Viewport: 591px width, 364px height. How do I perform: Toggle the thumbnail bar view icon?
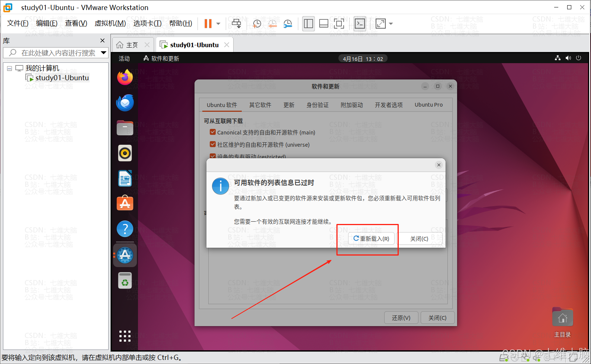point(324,24)
